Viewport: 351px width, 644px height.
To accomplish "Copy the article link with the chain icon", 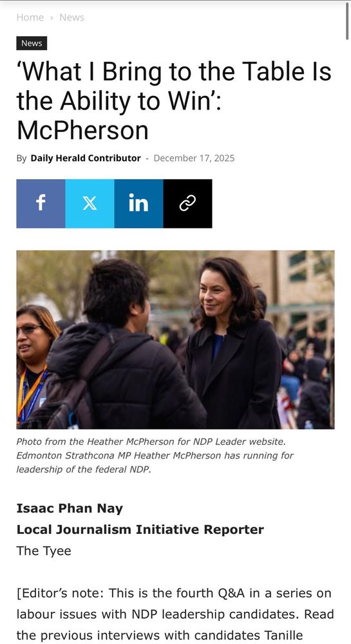I will point(187,204).
